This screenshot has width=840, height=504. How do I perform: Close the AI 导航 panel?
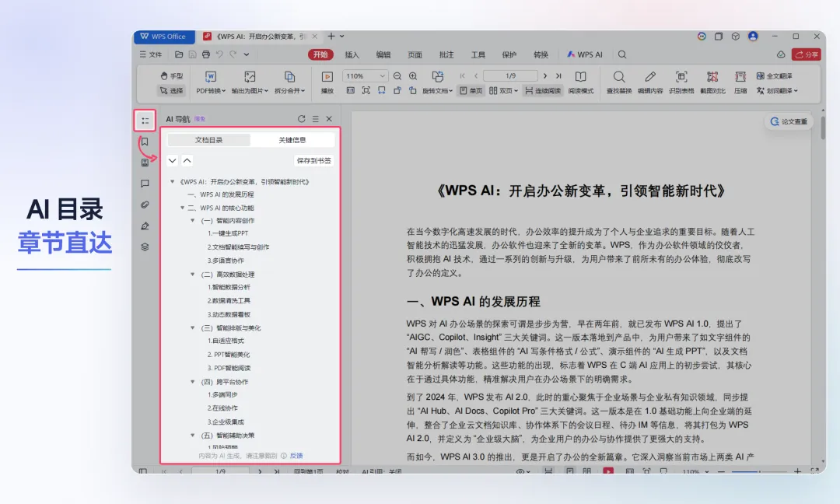click(329, 119)
